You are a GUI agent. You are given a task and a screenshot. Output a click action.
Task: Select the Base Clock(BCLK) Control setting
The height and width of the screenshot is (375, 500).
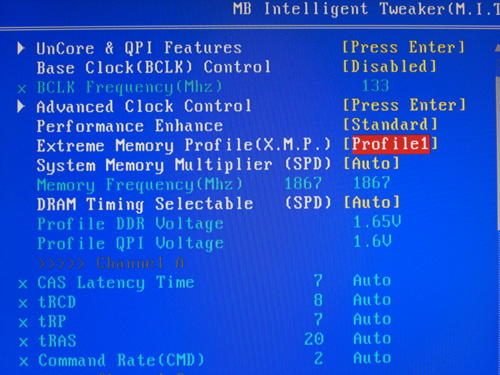pos(153,68)
